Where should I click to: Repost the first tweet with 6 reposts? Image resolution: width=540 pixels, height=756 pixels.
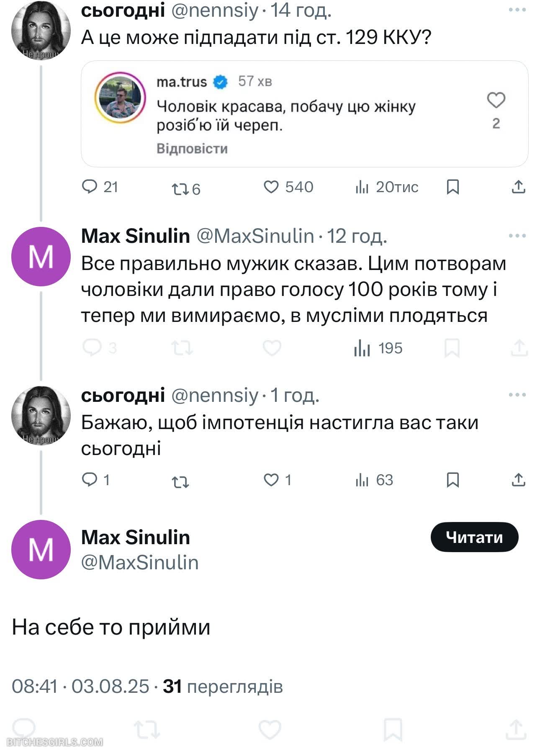pos(180,189)
